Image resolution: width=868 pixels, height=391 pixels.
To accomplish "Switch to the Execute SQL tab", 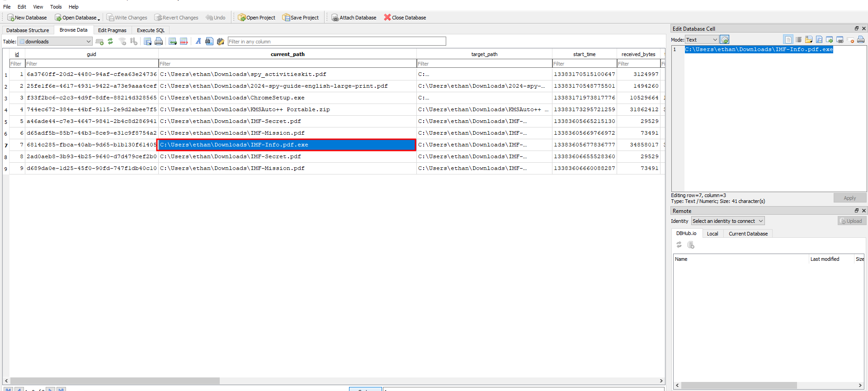I will (151, 30).
